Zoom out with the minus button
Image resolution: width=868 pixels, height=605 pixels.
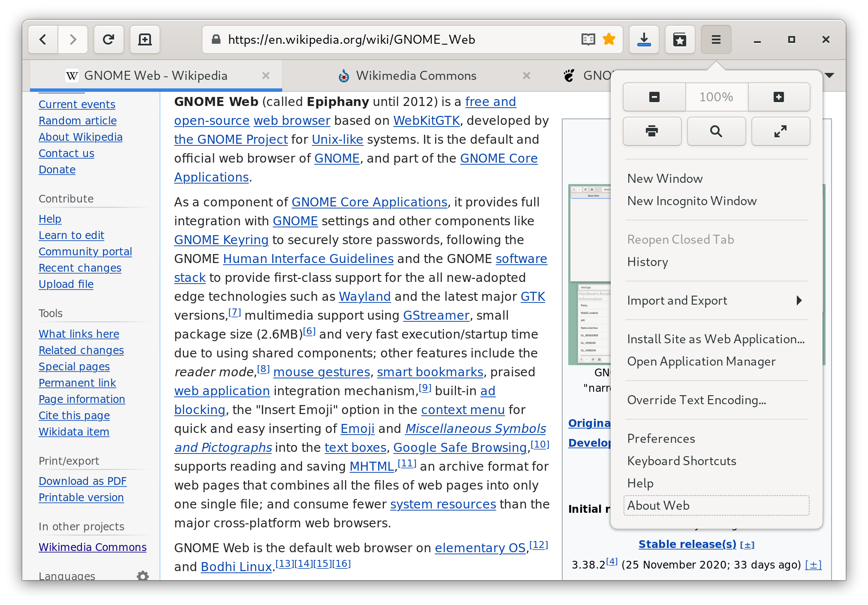click(654, 97)
